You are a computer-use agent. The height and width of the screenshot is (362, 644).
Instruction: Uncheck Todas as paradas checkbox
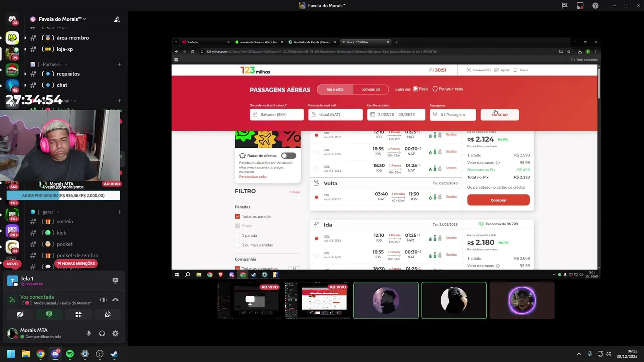(237, 216)
